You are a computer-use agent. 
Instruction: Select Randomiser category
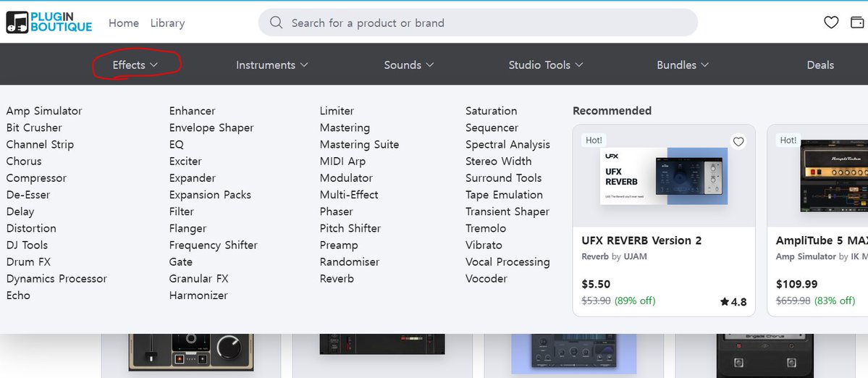(350, 262)
